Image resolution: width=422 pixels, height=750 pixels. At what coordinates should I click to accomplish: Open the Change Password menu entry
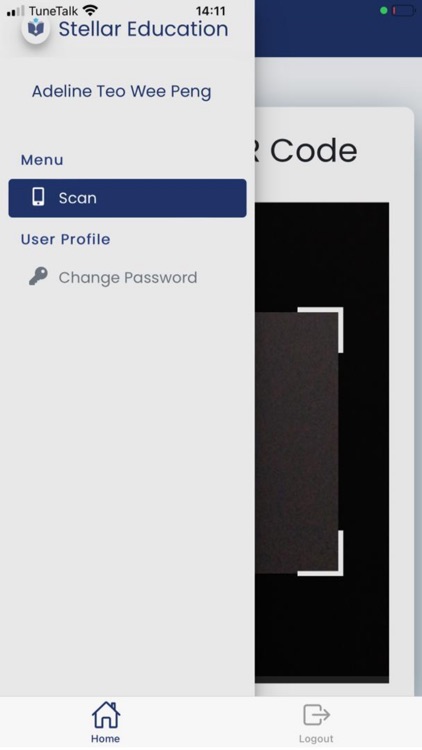pyautogui.click(x=127, y=277)
